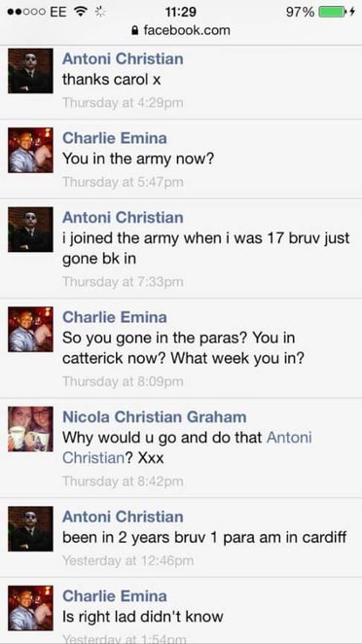Tap the facebook.com address bar
The height and width of the screenshot is (644, 362).
pyautogui.click(x=181, y=30)
